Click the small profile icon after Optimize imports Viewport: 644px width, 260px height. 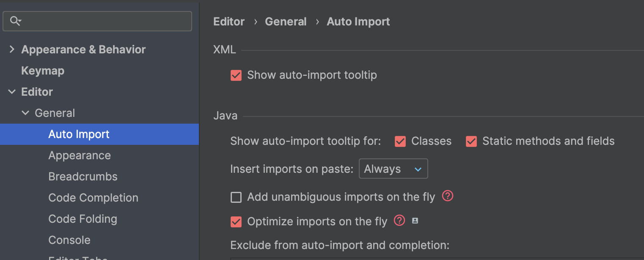click(415, 221)
